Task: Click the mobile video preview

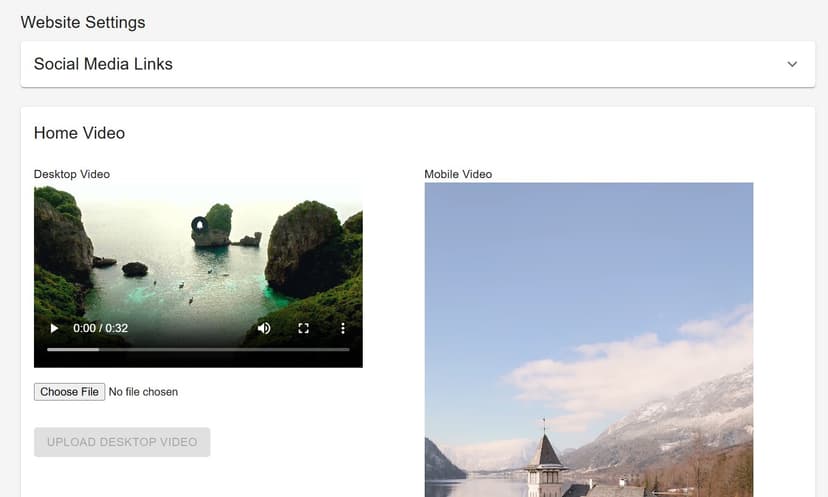Action: [x=589, y=340]
